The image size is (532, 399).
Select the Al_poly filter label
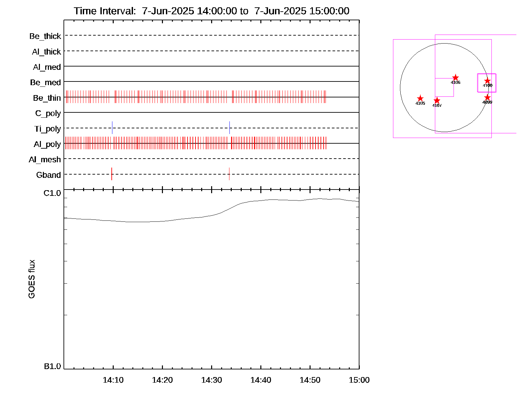[47, 144]
